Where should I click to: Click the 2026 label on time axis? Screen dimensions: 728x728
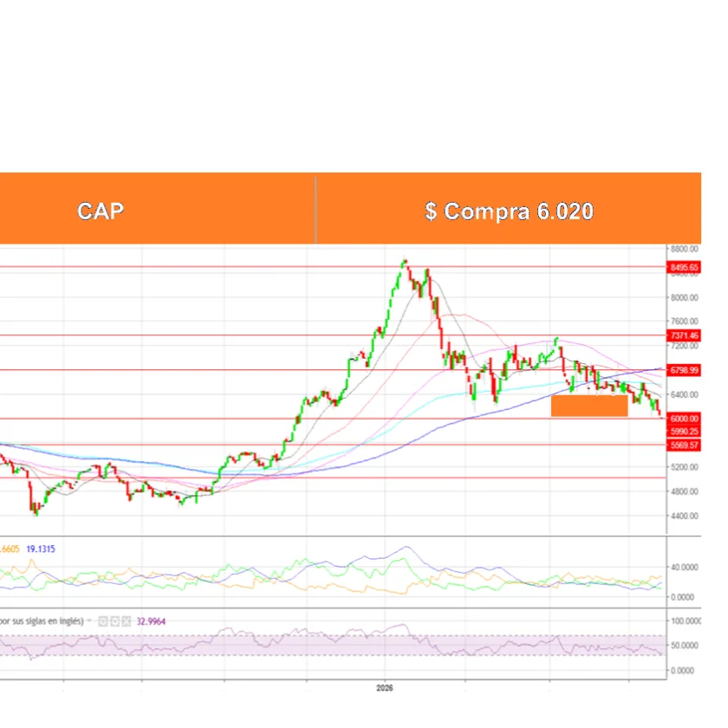(385, 688)
